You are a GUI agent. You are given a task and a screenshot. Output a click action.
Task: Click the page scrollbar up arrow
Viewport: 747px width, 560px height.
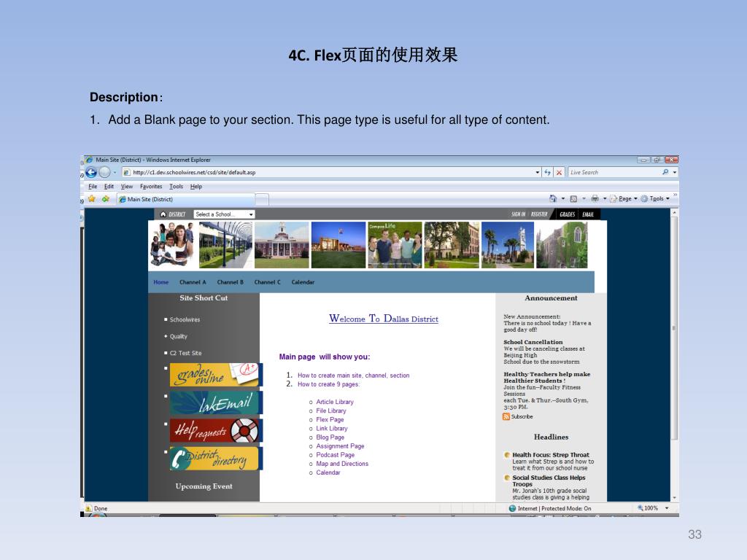pyautogui.click(x=674, y=214)
